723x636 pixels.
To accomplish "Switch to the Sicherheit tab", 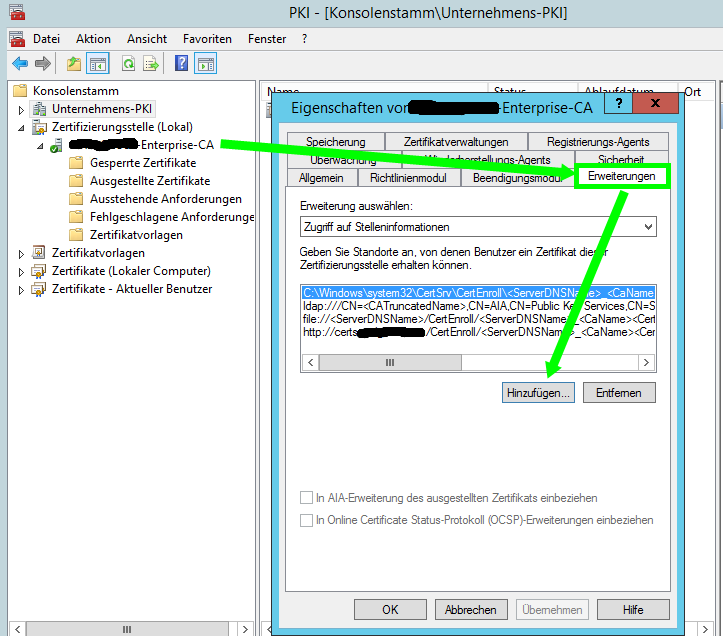I will click(621, 159).
